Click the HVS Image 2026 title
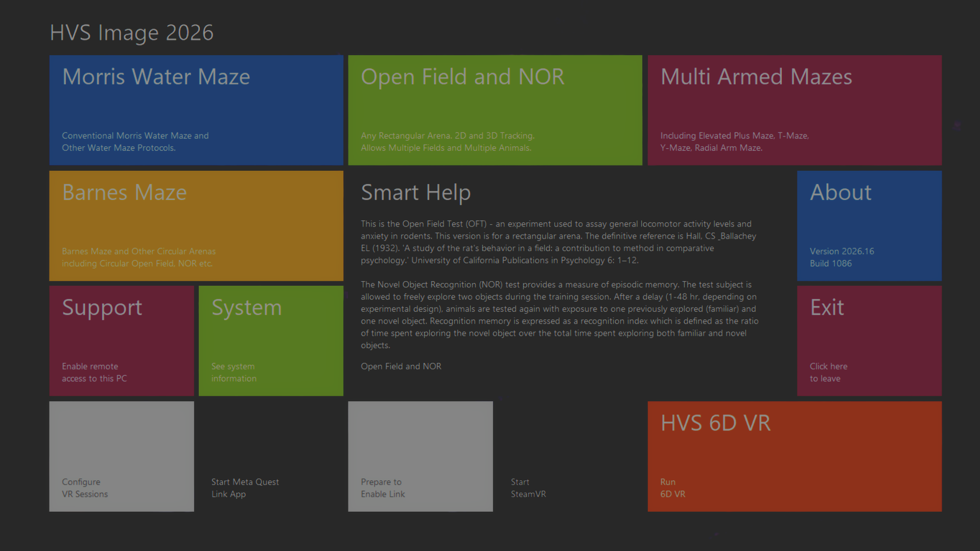This screenshot has height=551, width=980. click(x=131, y=32)
